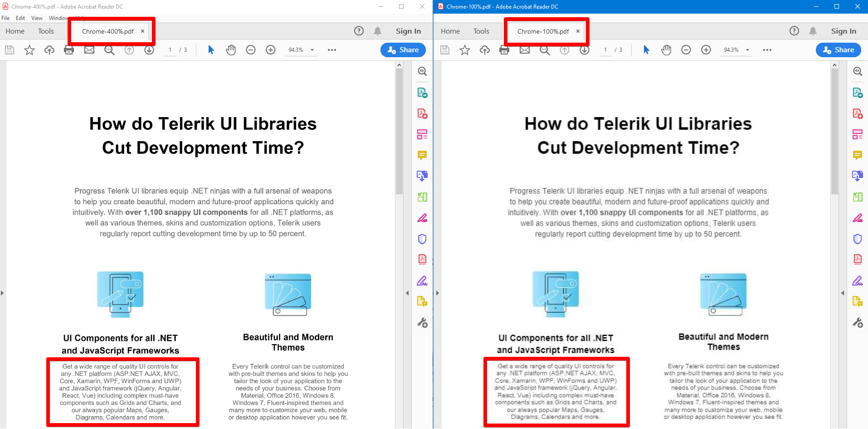Zoom in with plus icon in Chrome-400% window
Image resolution: width=868 pixels, height=429 pixels.
click(x=271, y=50)
